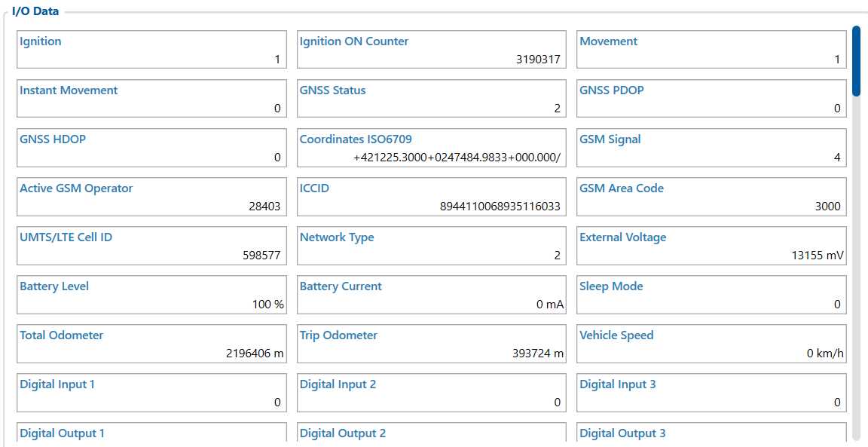Viewport: 868px width, 447px height.
Task: Select the Coordinates ISO6709 field
Action: point(431,148)
